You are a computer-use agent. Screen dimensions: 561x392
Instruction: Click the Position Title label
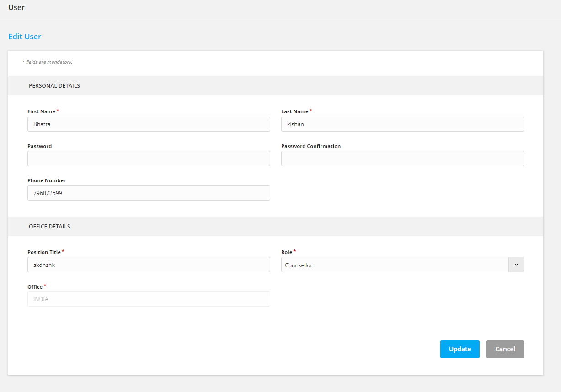[44, 252]
